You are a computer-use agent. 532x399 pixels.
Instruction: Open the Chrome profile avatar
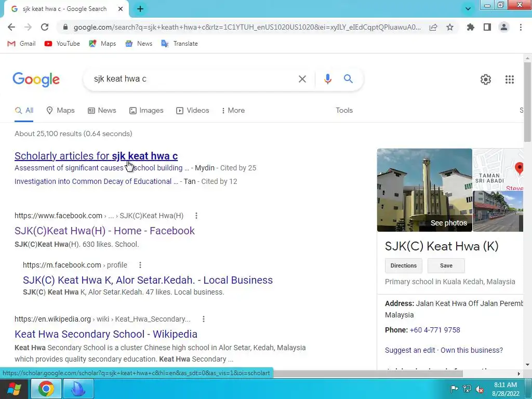pyautogui.click(x=504, y=27)
